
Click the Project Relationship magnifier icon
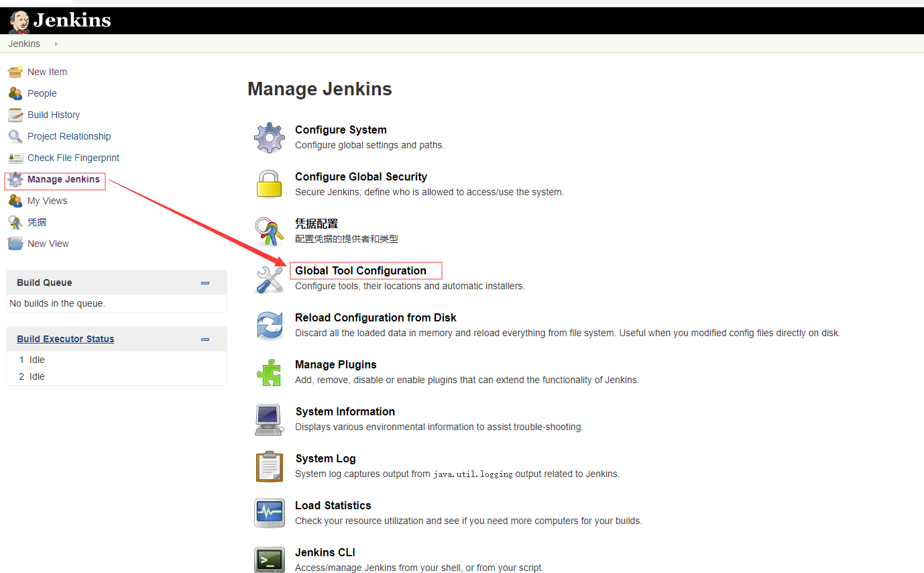point(15,136)
